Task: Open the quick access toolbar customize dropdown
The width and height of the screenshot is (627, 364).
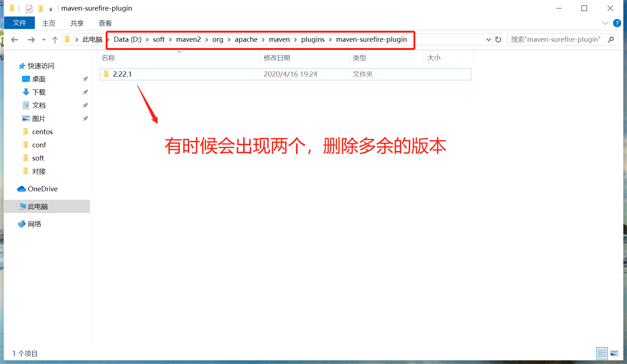Action: 51,9
